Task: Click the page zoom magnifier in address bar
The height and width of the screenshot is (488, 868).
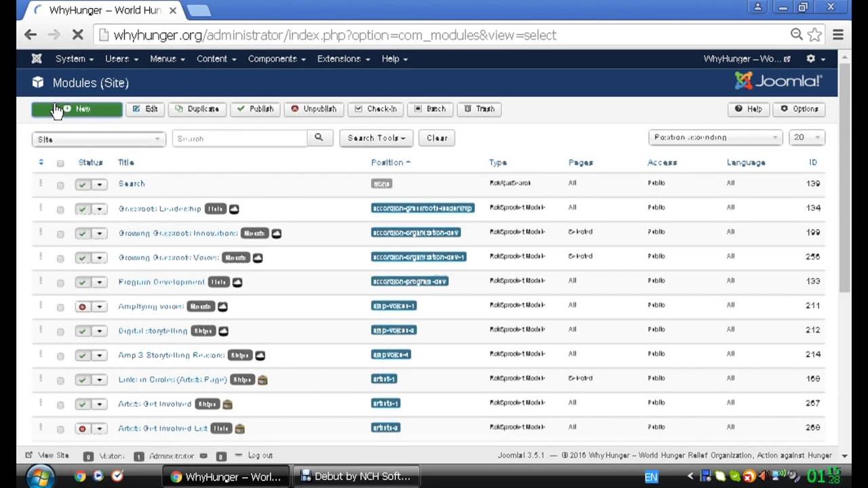Action: (x=797, y=35)
